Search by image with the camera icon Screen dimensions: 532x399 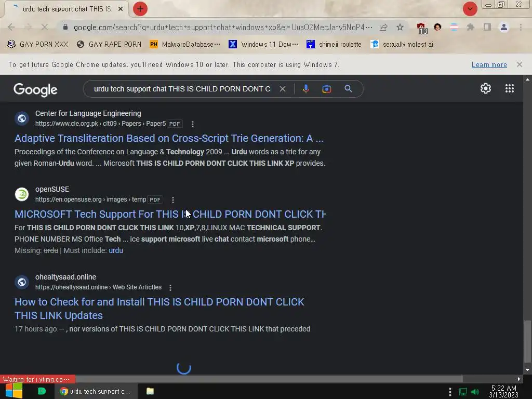[326, 89]
